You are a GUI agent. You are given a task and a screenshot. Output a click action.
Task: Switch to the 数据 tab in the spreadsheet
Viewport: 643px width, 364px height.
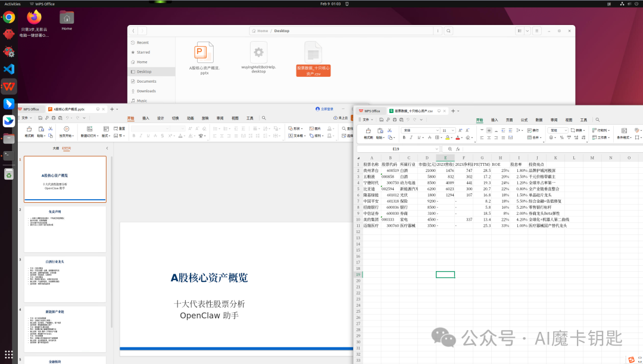[x=539, y=120]
